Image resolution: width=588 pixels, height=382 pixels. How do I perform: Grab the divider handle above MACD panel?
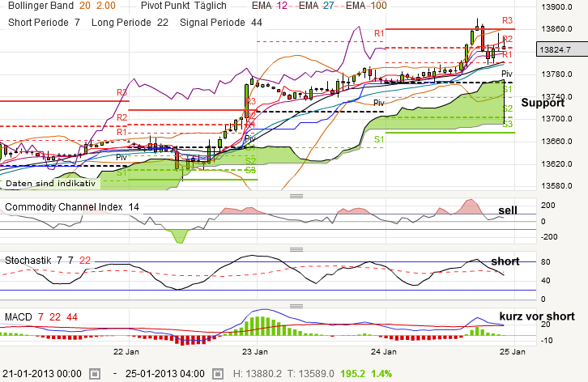coord(296,306)
